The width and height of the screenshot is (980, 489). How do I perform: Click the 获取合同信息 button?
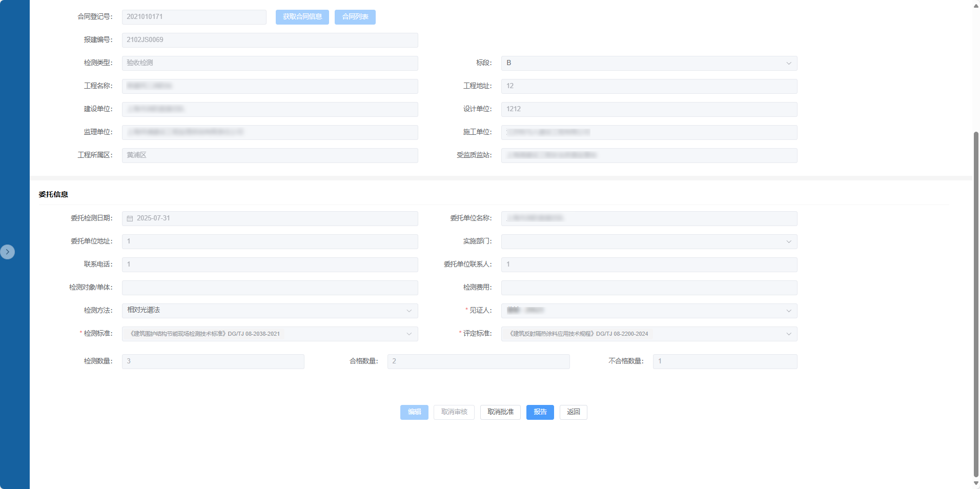tap(302, 17)
